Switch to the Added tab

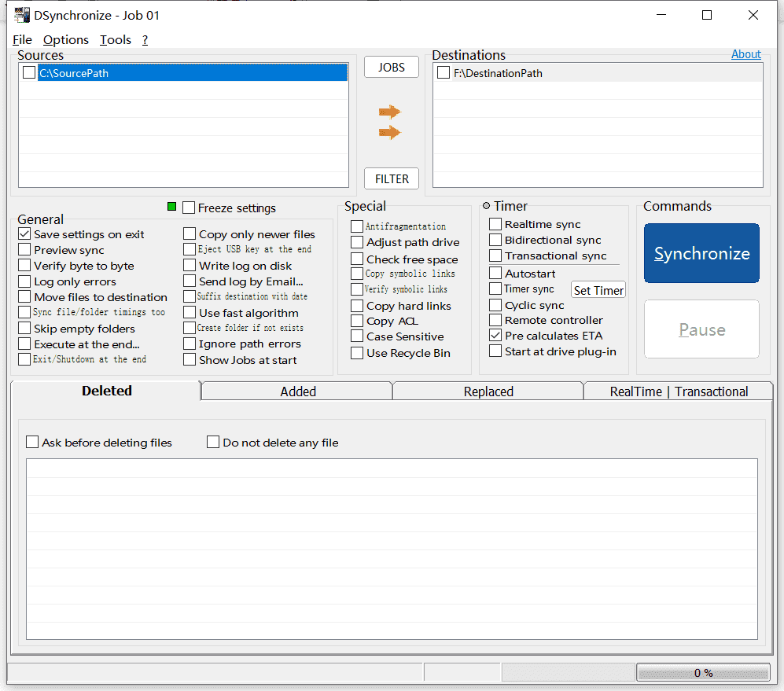click(297, 391)
